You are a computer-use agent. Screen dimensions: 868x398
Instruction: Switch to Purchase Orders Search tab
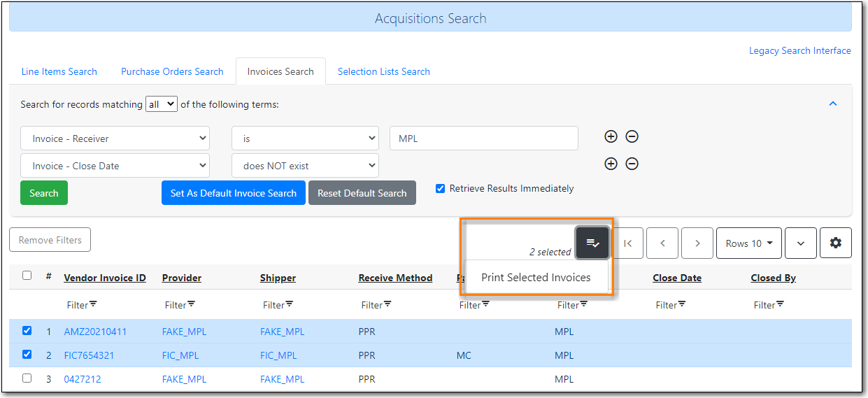click(172, 71)
